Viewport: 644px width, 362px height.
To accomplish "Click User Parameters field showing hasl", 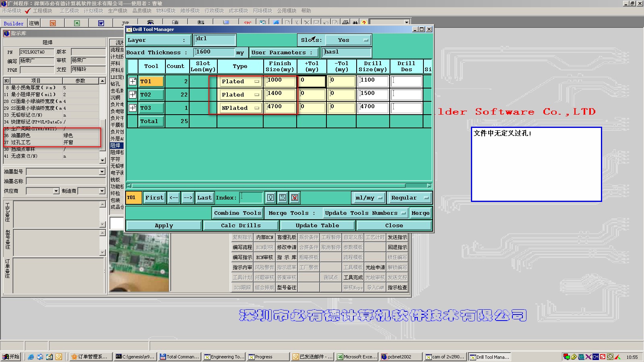I will (x=347, y=52).
